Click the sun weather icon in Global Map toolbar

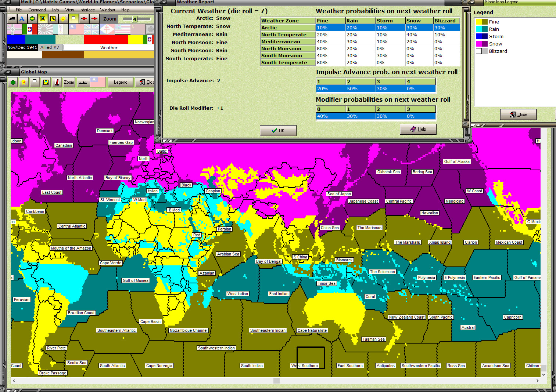(24, 82)
